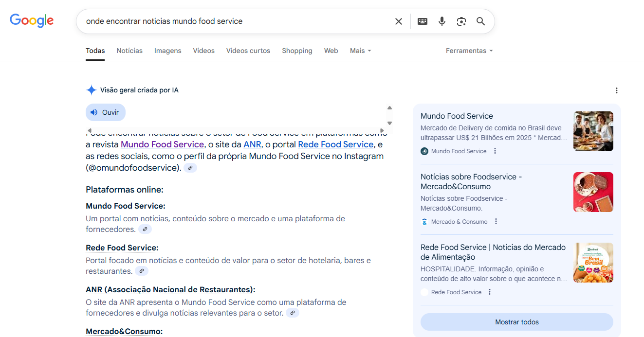Viewport: 644px width, 337px height.
Task: Open the on-screen keyboard input tool
Action: coord(423,21)
